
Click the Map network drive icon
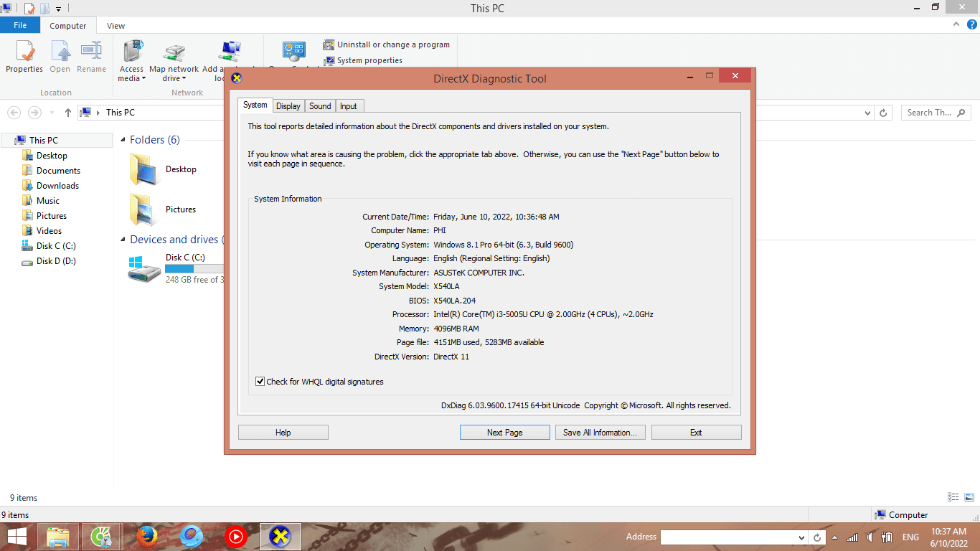174,52
